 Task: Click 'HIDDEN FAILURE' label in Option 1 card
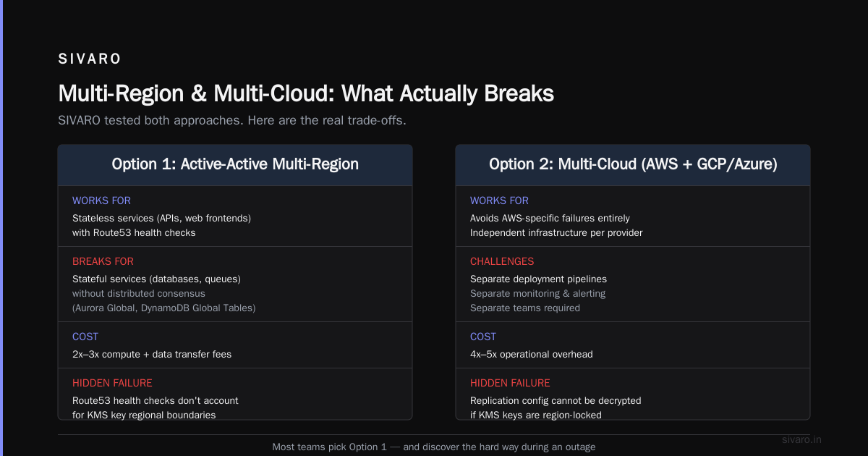(x=112, y=383)
